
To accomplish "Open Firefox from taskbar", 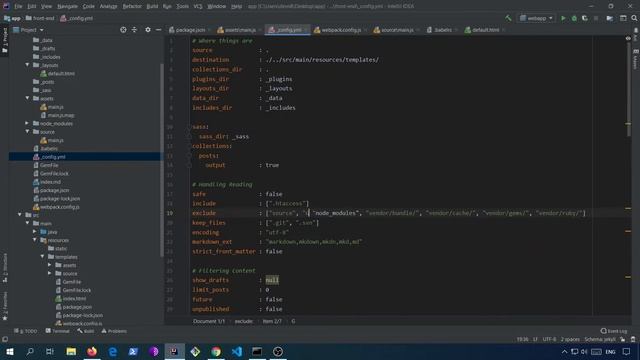I will [92, 351].
